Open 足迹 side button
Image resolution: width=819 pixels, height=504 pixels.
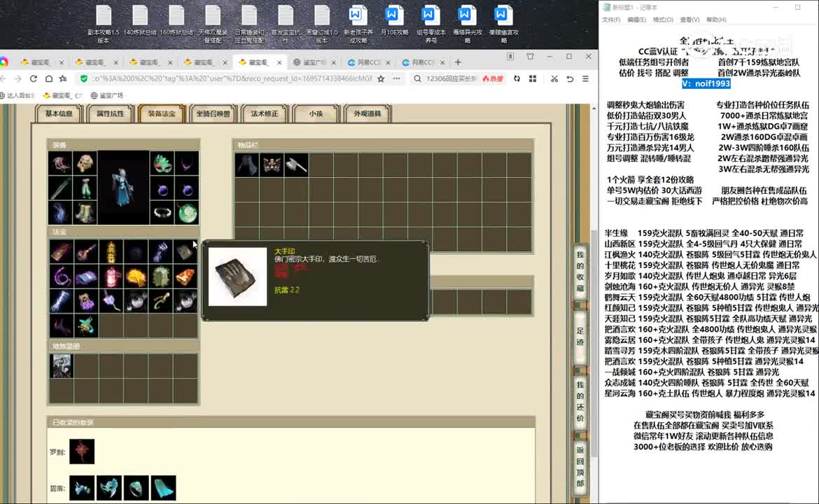(x=580, y=336)
